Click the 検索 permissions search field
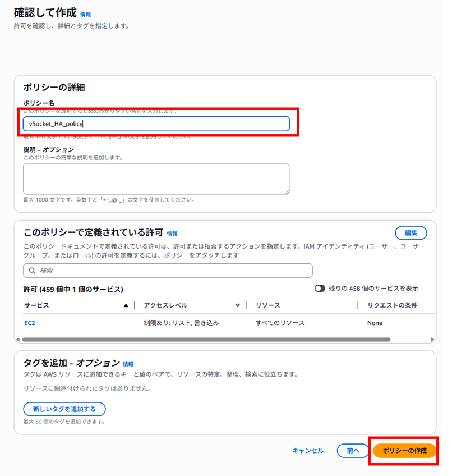 168,271
